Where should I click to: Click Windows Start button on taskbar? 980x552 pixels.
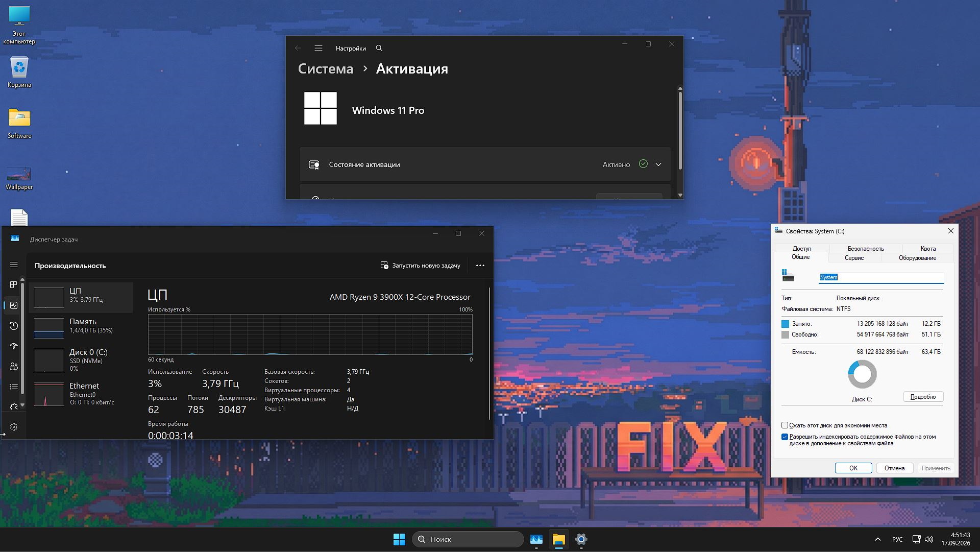[399, 539]
